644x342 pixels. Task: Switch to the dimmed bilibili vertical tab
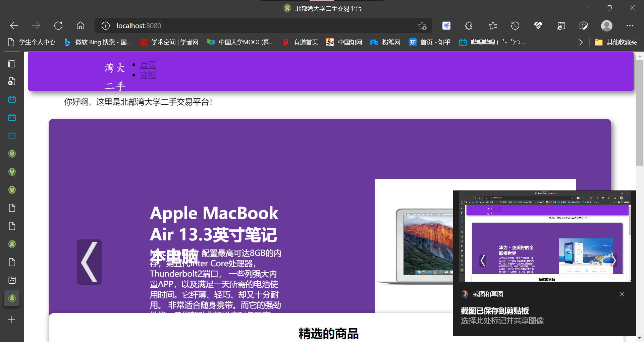point(12,135)
